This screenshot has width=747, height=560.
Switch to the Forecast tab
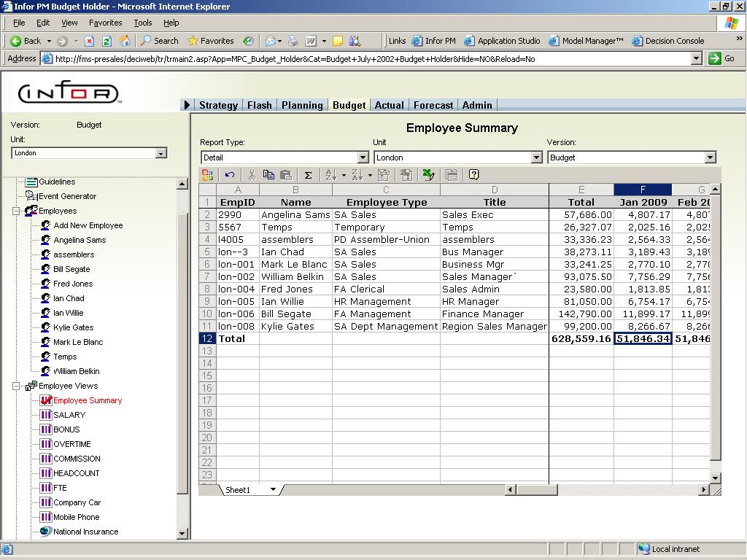(433, 105)
